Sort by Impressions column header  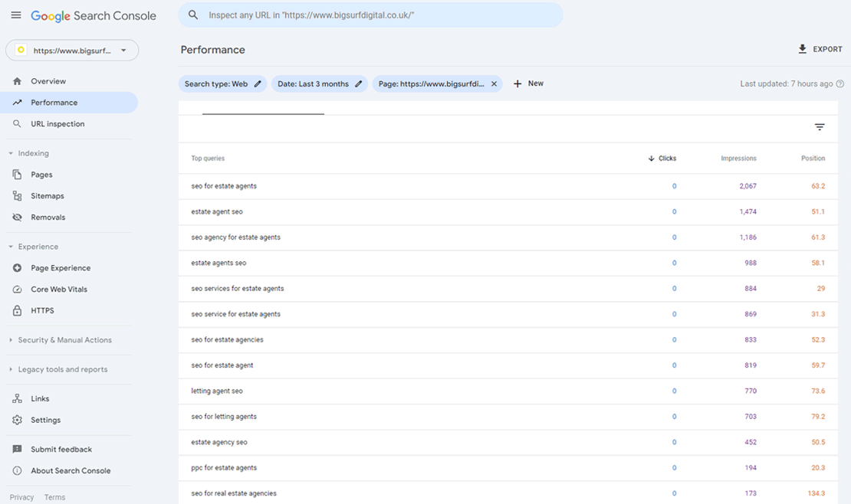(738, 159)
